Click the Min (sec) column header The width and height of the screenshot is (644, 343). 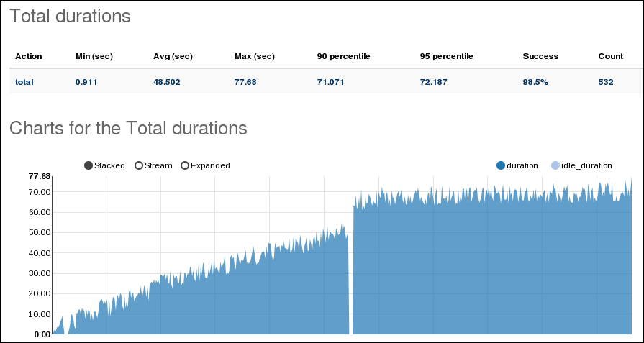coord(94,56)
